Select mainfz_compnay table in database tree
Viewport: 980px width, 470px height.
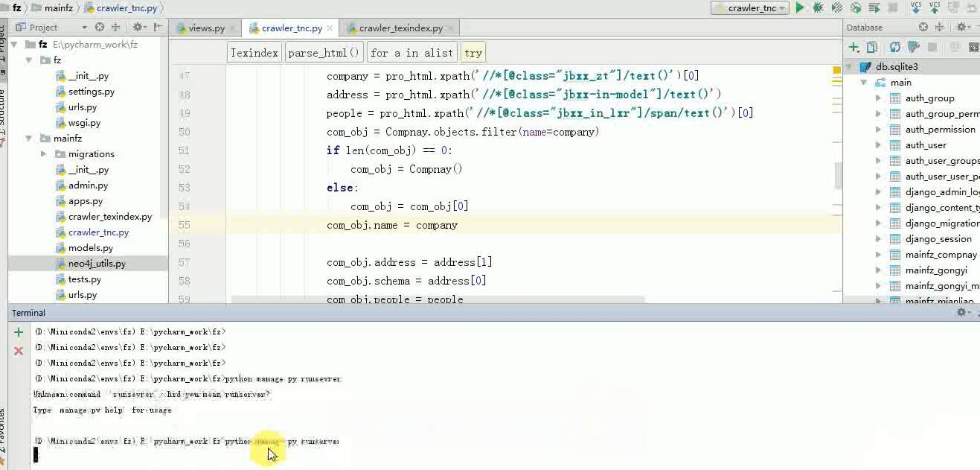941,255
